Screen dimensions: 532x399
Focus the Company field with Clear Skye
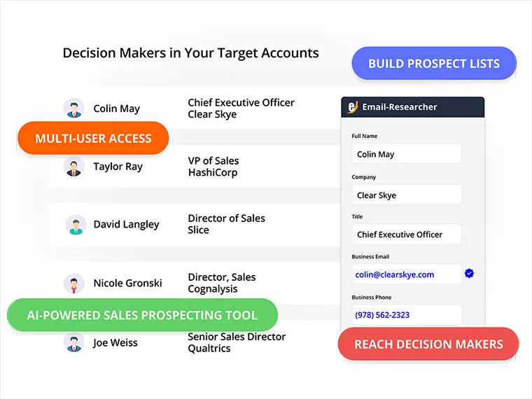point(407,195)
